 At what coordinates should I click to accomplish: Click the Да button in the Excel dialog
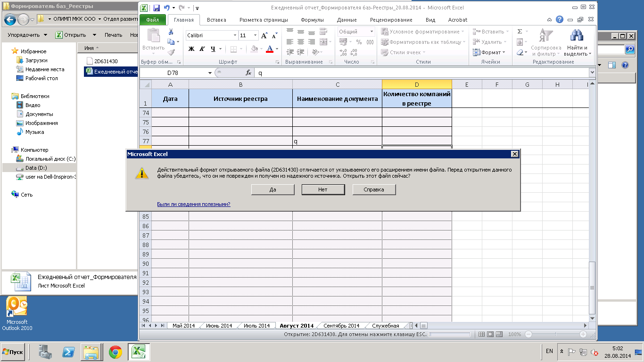point(273,189)
